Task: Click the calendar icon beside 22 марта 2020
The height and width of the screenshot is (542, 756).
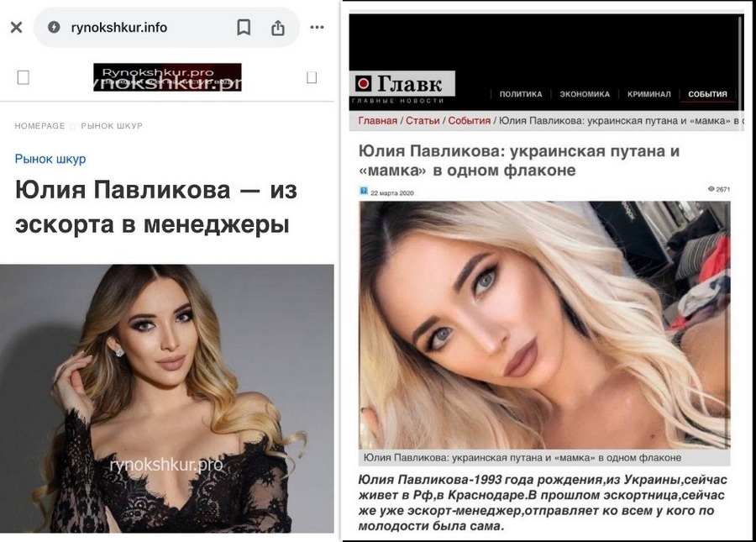Action: 364,191
